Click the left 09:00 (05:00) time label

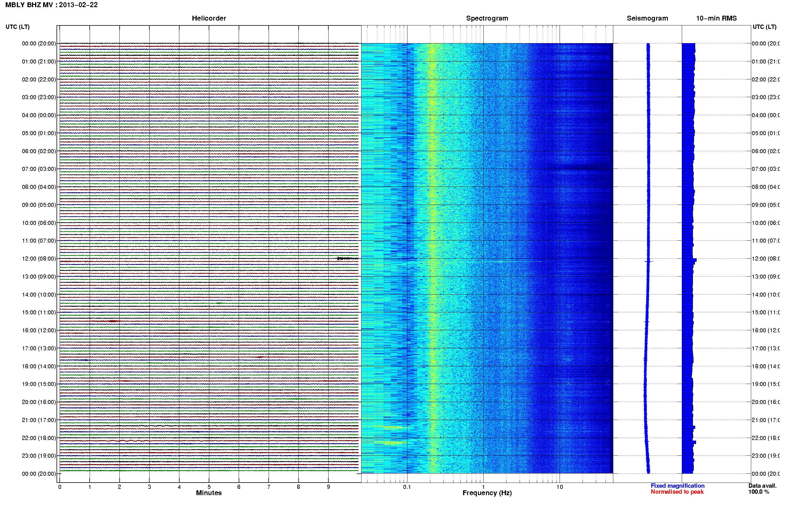(x=39, y=205)
